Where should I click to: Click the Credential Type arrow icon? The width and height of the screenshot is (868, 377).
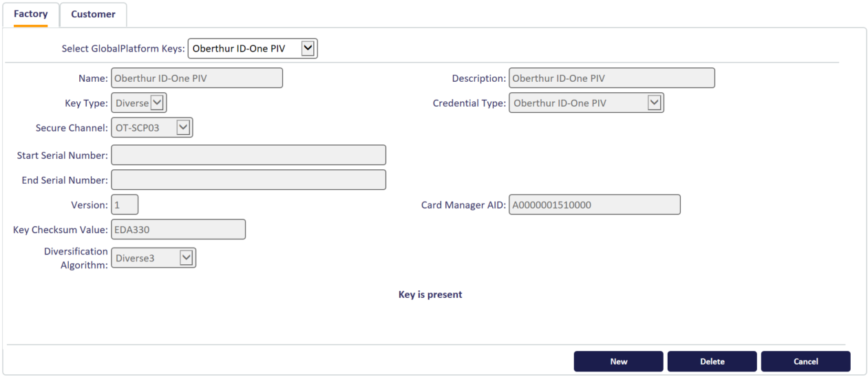[x=655, y=103]
